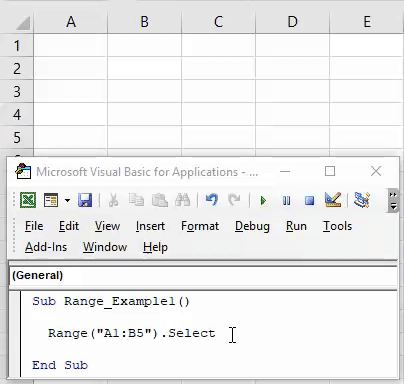
Task: Click the Redo arrow icon
Action: point(234,200)
